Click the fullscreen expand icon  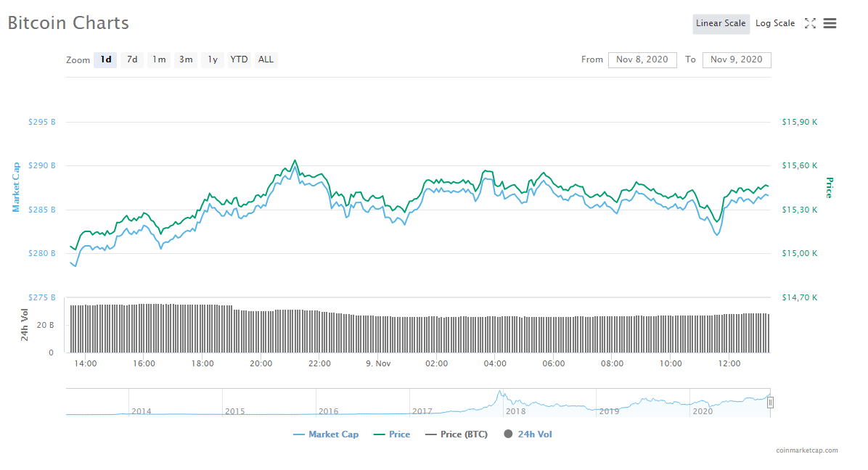pos(810,23)
